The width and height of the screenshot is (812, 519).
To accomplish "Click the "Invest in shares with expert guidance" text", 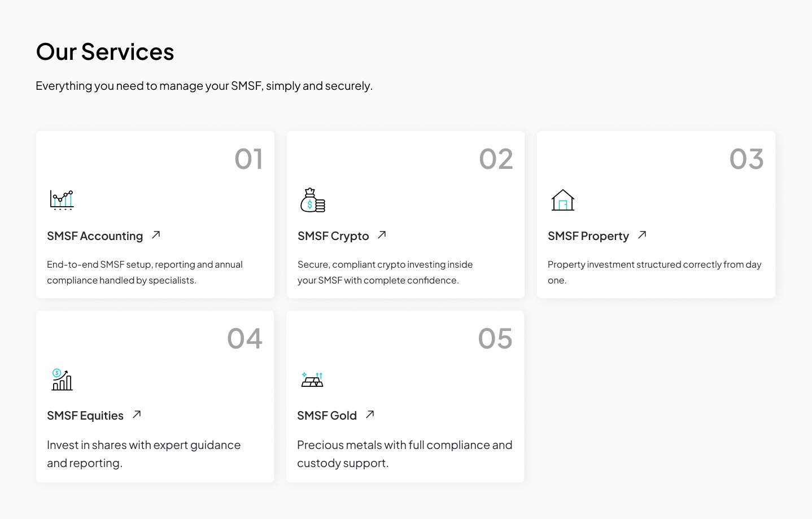I will point(144,454).
